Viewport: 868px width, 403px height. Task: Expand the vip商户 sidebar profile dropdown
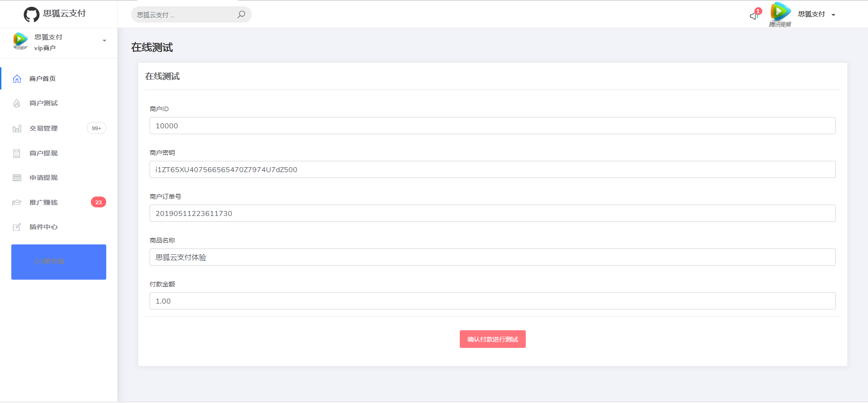point(104,41)
